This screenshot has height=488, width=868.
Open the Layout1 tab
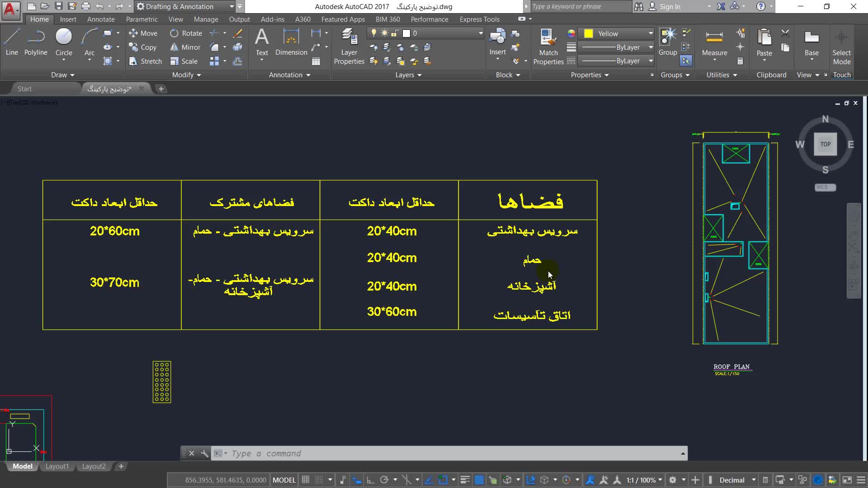coord(57,466)
